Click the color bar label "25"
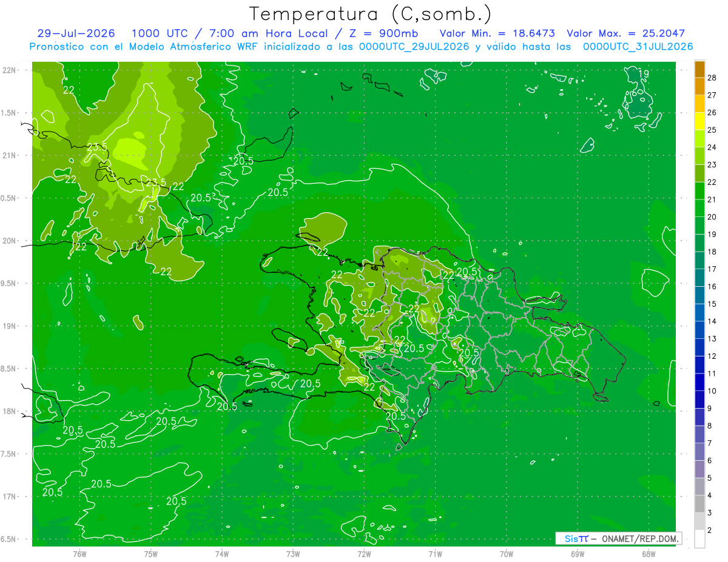 [712, 130]
